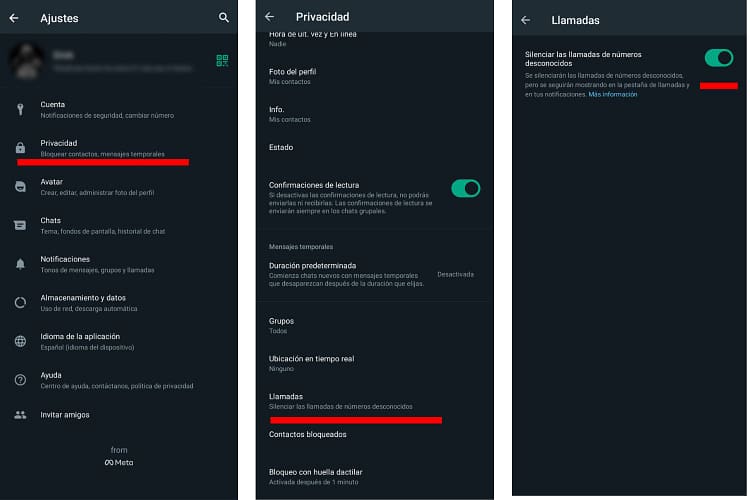The height and width of the screenshot is (500, 750).
Task: Open Foto del perfil visibility setting
Action: pyautogui.click(x=375, y=76)
